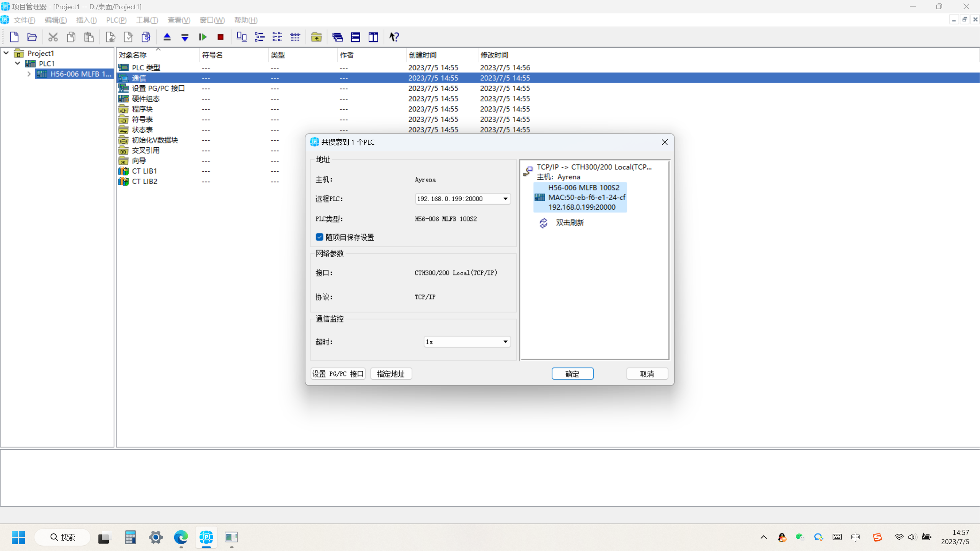
Task: Select the 状态表 item in object list
Action: coord(142,130)
